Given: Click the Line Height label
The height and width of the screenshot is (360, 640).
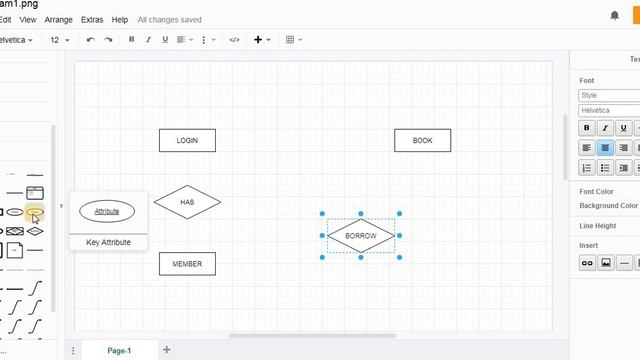Looking at the screenshot, I should tap(598, 226).
